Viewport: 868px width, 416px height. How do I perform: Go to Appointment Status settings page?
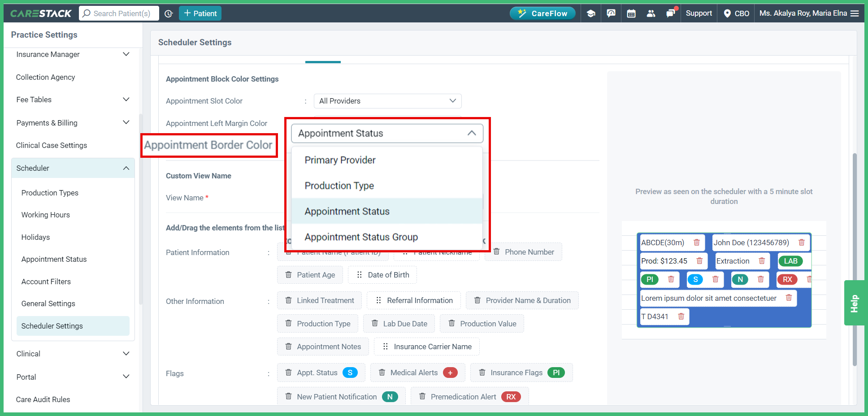click(x=54, y=259)
